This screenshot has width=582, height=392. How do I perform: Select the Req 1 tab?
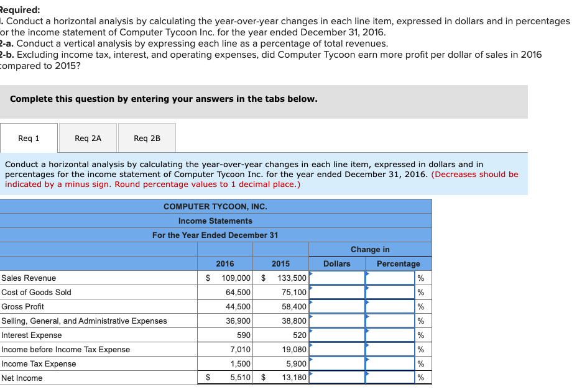click(x=29, y=137)
